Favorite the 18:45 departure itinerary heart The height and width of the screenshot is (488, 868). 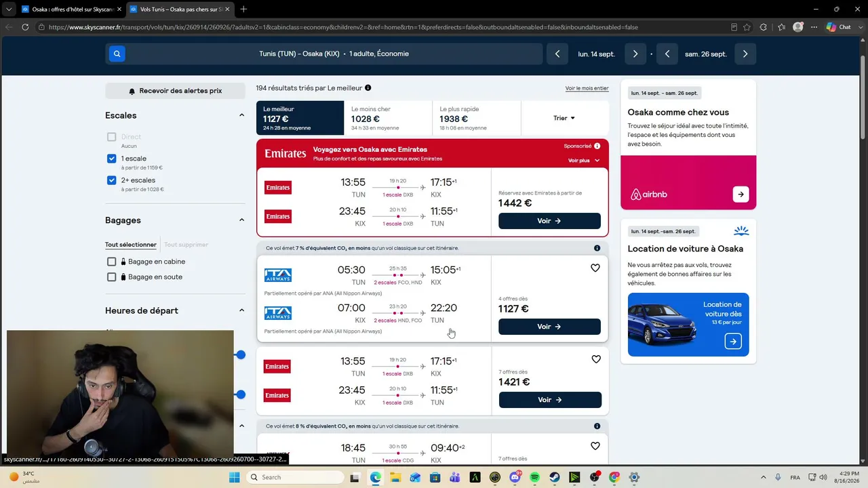(x=595, y=446)
